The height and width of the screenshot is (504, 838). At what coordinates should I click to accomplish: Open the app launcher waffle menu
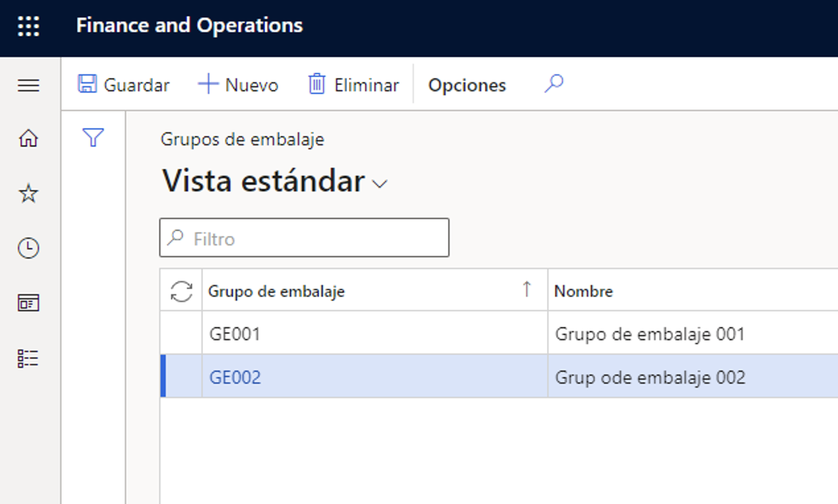(28, 26)
